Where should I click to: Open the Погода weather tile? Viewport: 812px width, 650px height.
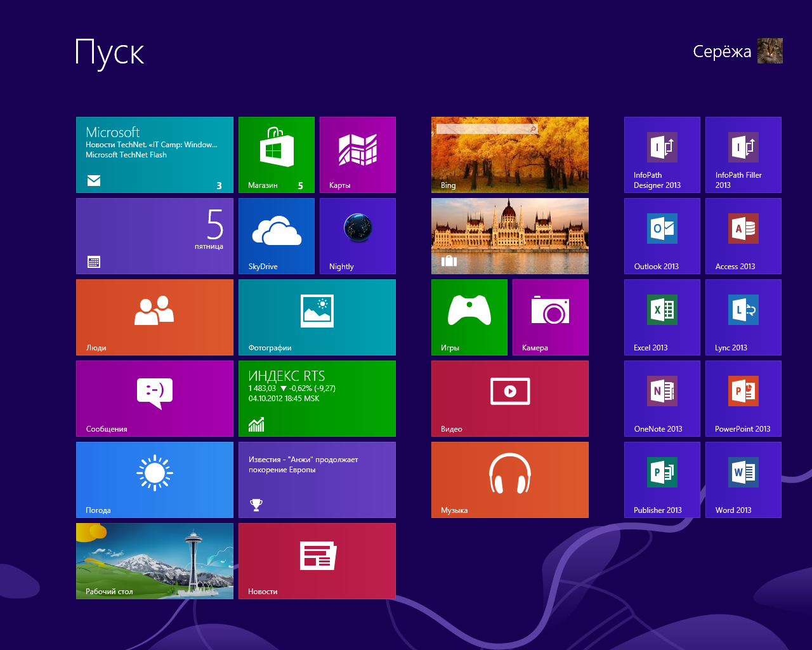(x=155, y=480)
